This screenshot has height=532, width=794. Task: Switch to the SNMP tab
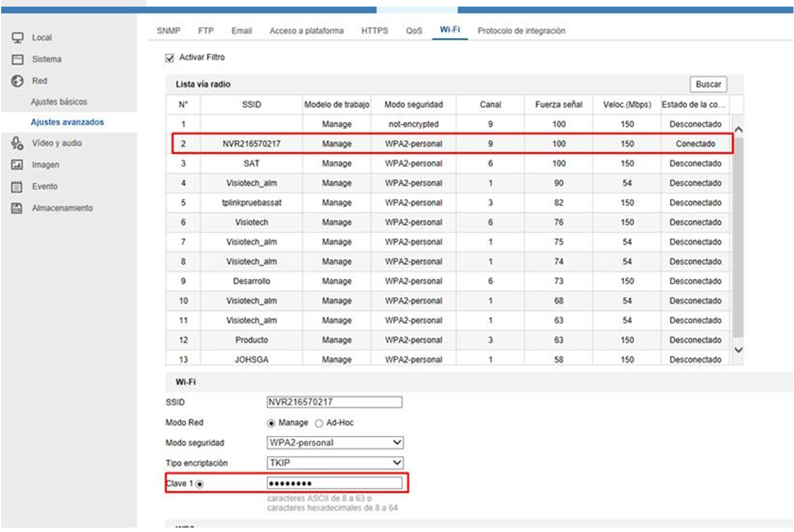[168, 31]
